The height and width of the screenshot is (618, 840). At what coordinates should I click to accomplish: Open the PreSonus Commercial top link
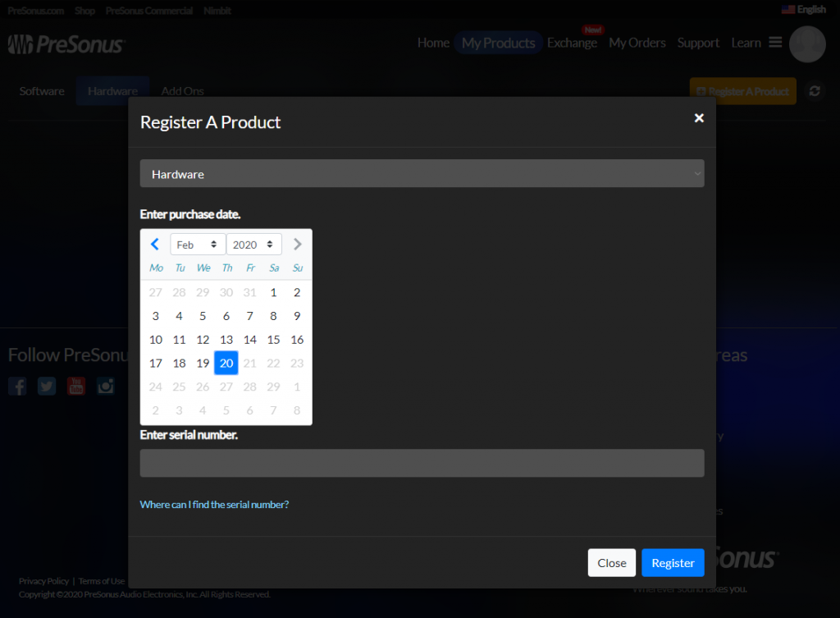click(x=149, y=11)
